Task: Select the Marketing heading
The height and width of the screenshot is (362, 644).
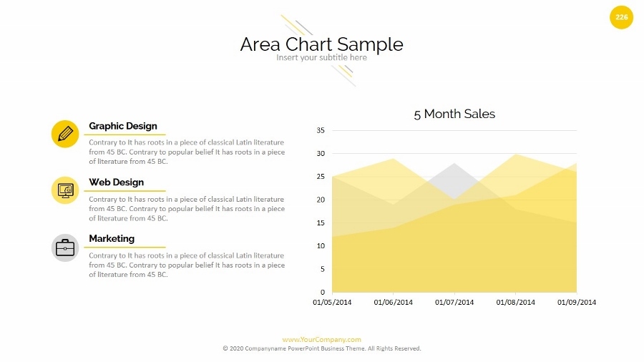Action: pos(112,239)
